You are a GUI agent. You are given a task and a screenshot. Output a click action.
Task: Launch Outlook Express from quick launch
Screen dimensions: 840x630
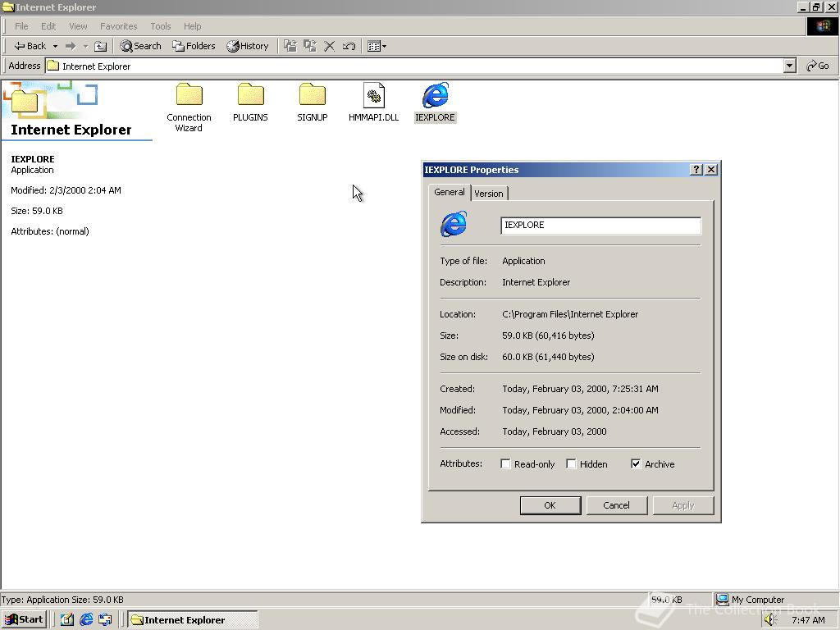105,620
